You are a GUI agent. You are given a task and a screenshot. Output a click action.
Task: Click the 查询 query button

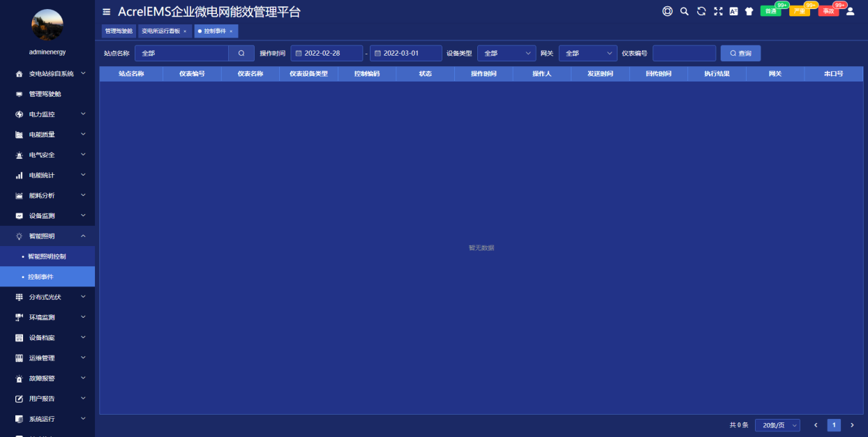(740, 54)
